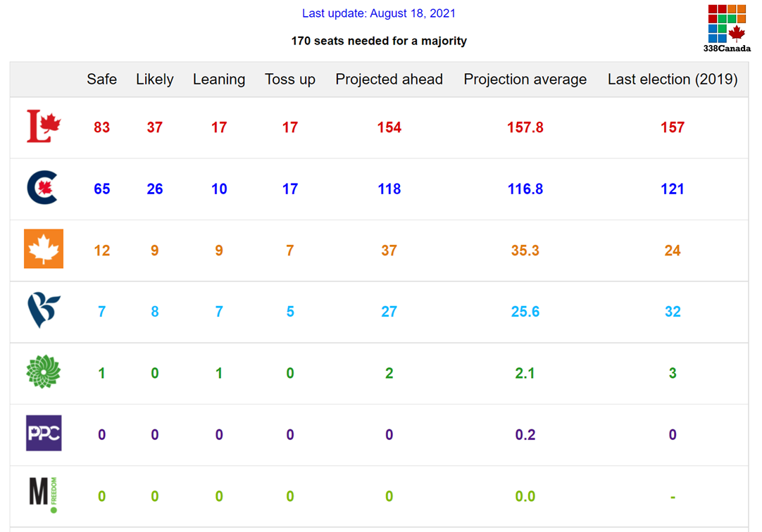Click the Conservative Party logo
762x532 pixels.
coord(43,189)
